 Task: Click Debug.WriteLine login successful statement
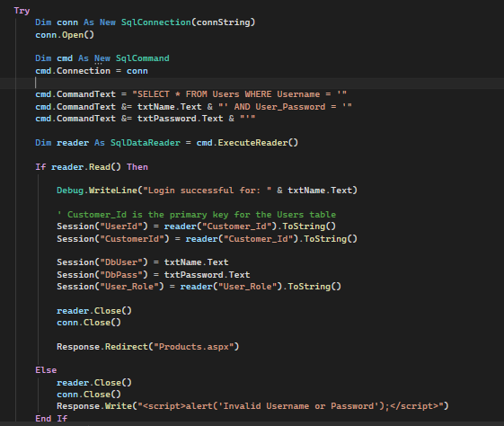pyautogui.click(x=207, y=191)
